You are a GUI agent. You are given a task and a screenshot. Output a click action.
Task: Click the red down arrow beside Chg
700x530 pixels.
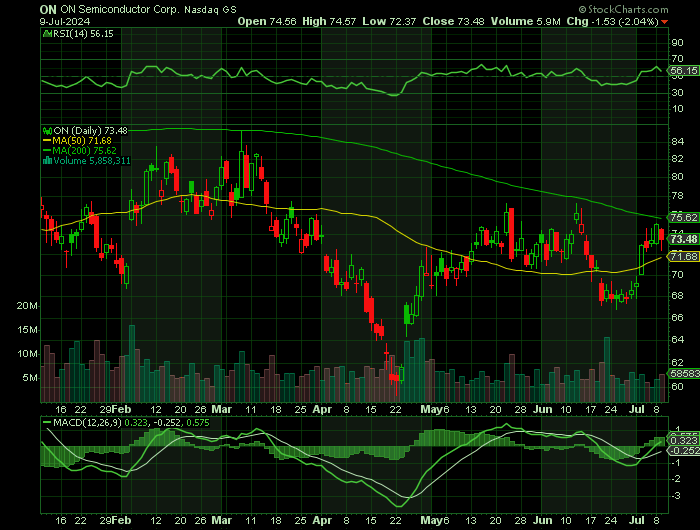pos(665,22)
